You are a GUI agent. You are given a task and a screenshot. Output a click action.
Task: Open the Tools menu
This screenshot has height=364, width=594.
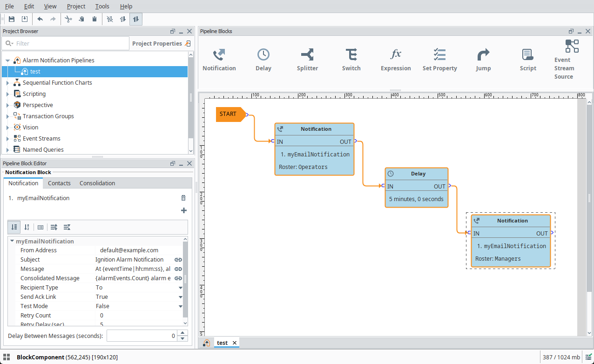(102, 6)
